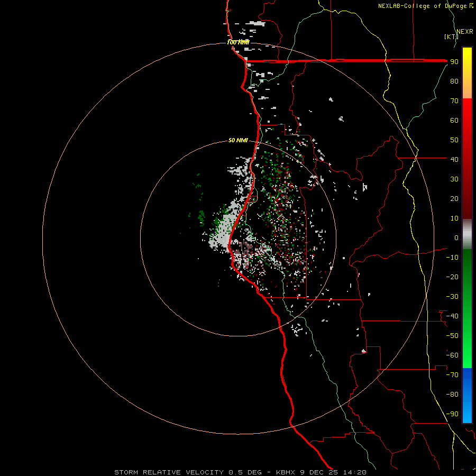Click the 9 DEC 25 date text
476x476 pixels.
coord(319,472)
